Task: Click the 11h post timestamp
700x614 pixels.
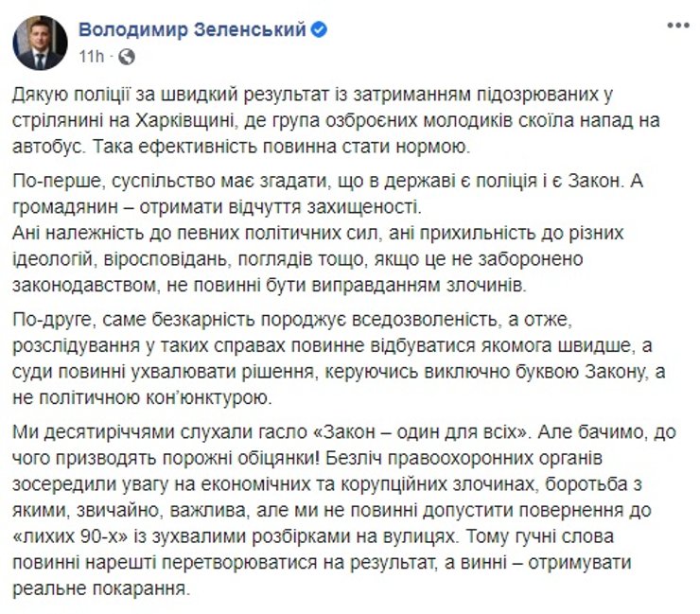Action: (92, 56)
